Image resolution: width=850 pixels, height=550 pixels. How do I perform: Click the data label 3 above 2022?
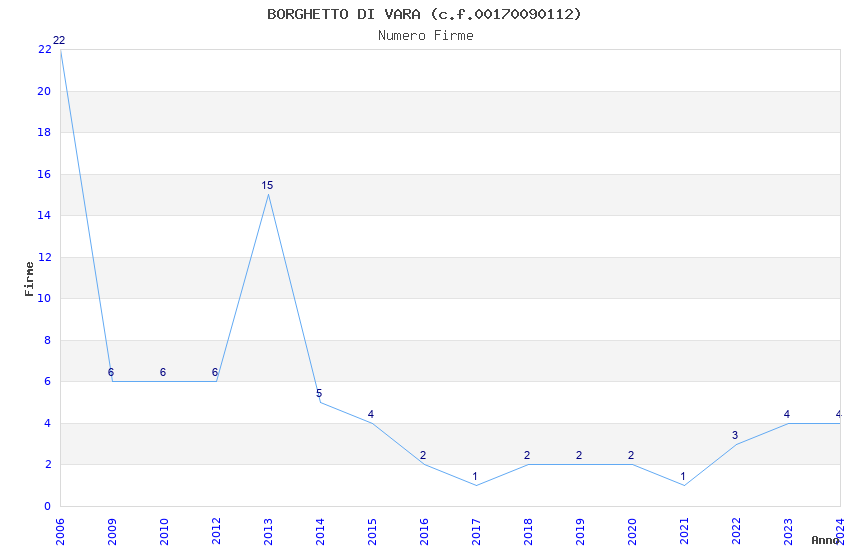[x=735, y=435]
